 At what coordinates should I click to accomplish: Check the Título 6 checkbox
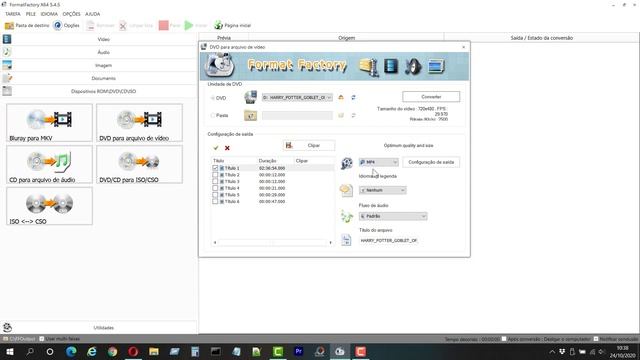[x=215, y=202]
